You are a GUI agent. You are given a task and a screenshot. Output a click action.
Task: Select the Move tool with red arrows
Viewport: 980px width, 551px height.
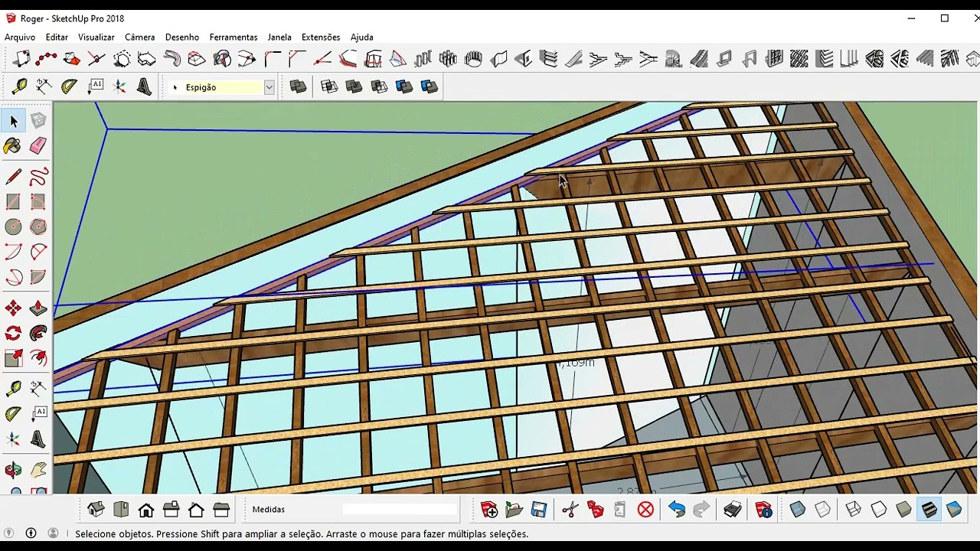pyautogui.click(x=13, y=308)
